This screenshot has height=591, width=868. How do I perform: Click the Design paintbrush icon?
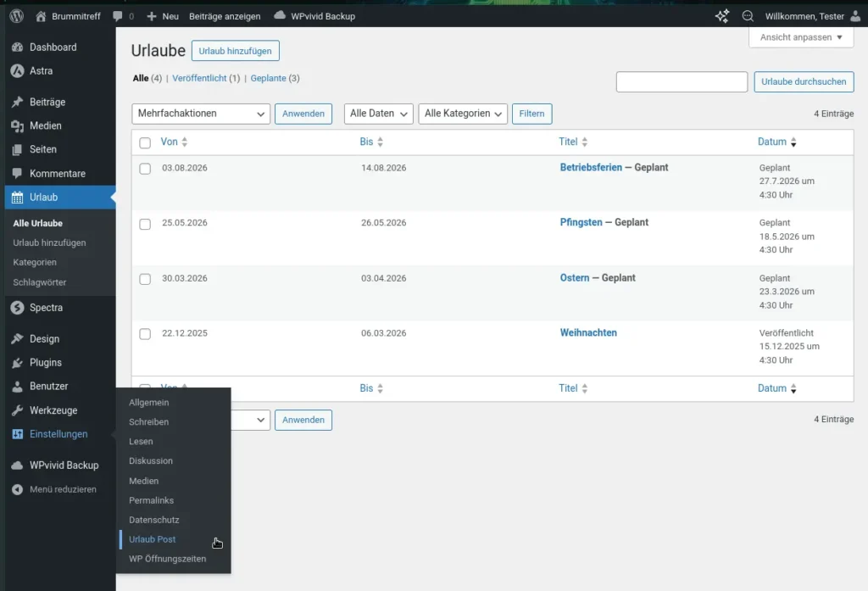[x=17, y=338]
